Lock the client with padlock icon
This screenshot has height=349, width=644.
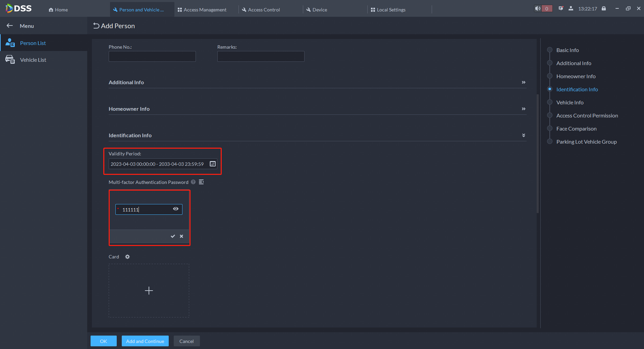coord(604,8)
